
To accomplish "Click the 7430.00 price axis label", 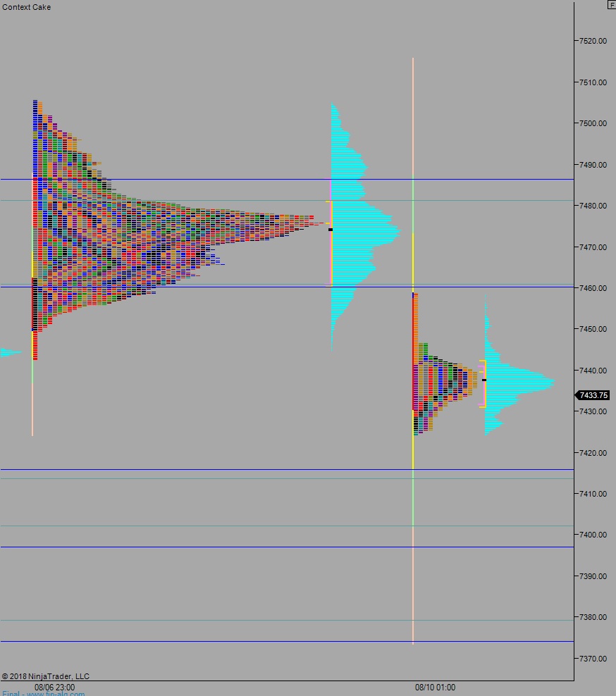I will (593, 411).
